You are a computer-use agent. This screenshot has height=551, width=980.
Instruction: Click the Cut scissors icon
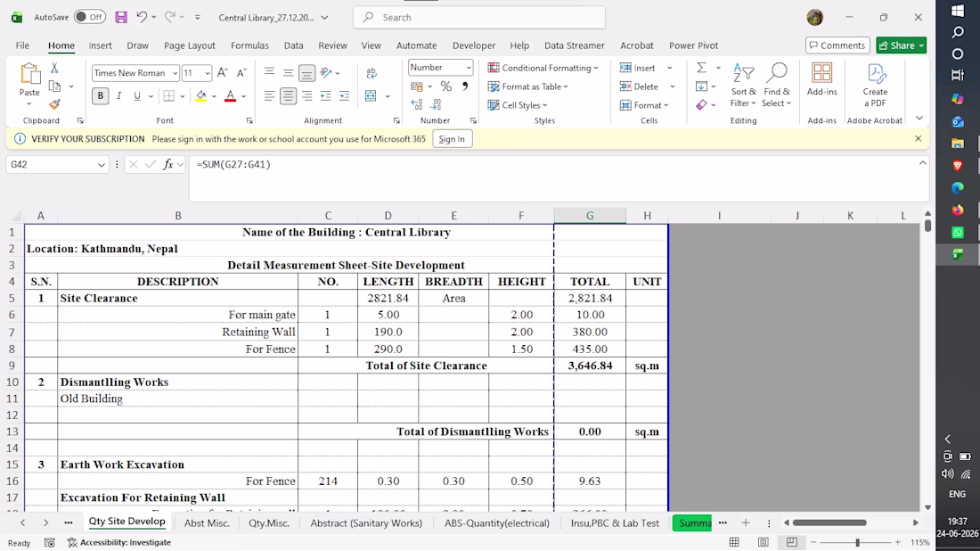(54, 68)
